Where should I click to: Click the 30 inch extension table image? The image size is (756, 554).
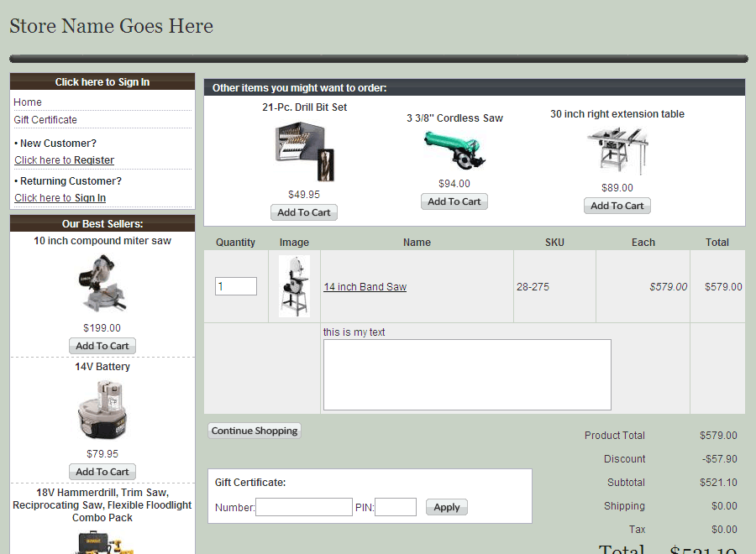617,151
